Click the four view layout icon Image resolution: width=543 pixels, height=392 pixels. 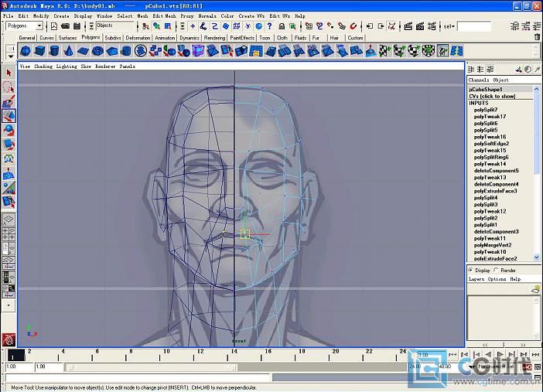9,233
